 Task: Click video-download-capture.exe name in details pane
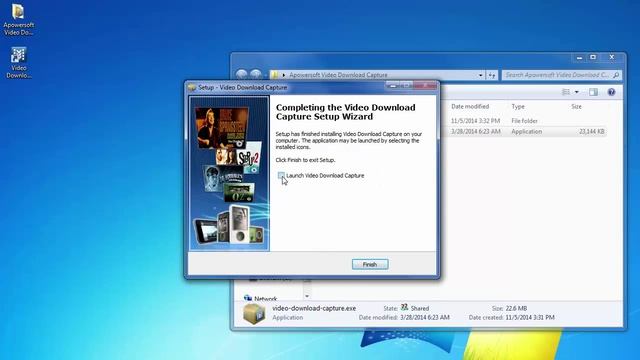314,308
